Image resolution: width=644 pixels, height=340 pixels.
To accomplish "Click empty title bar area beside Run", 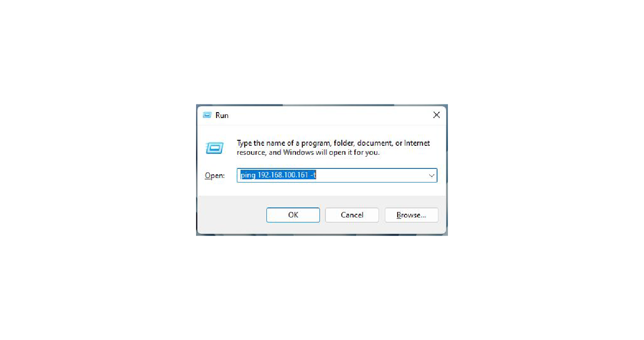I will [x=327, y=115].
